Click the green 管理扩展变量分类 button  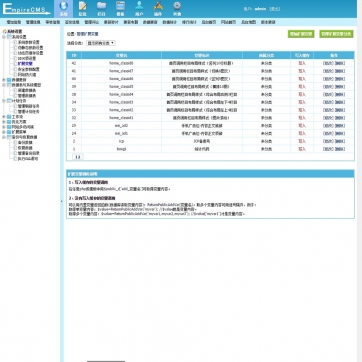336,34
